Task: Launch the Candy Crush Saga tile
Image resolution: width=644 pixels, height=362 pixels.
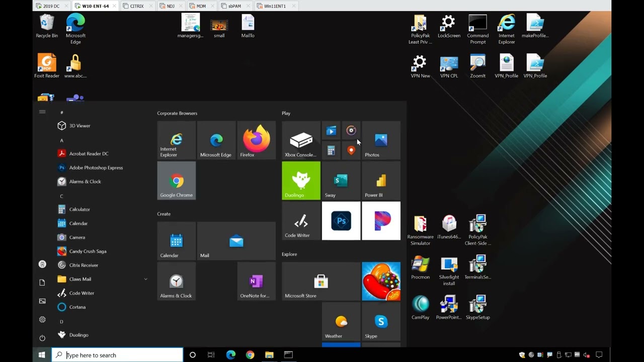Action: [x=381, y=281]
